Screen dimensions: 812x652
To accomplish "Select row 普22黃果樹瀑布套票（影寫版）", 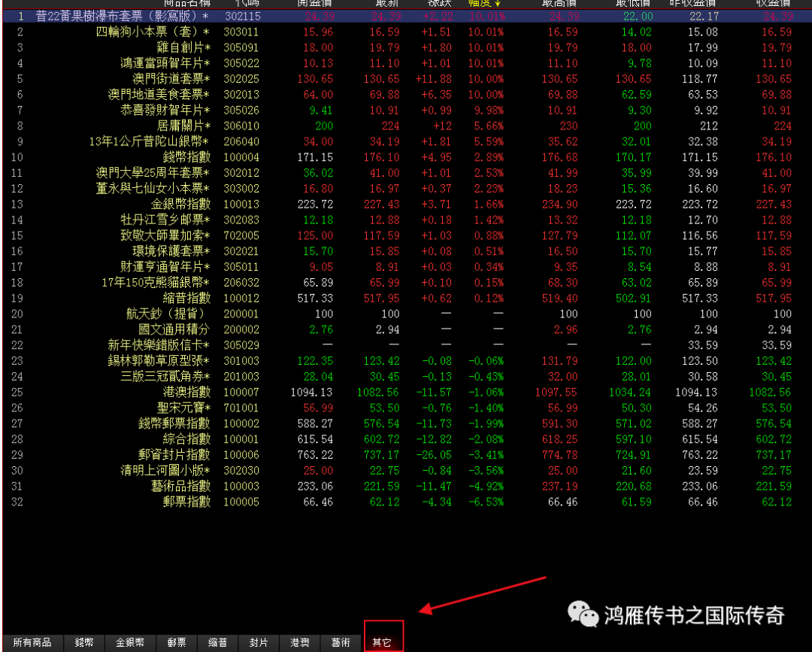I will pyautogui.click(x=407, y=17).
